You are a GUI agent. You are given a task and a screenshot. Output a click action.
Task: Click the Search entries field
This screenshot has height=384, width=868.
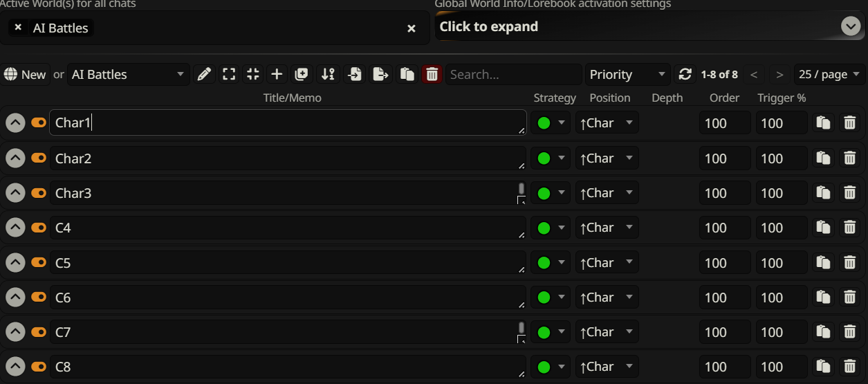point(514,75)
